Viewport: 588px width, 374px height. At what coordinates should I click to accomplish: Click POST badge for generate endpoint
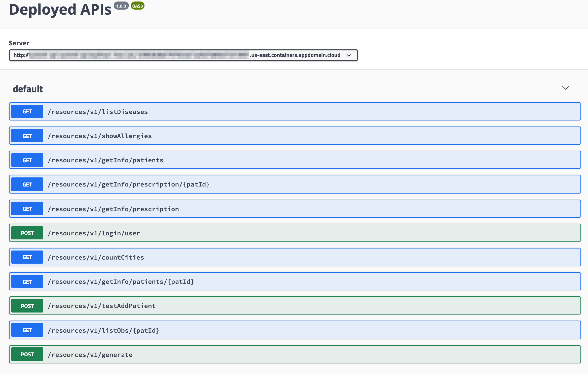(27, 355)
